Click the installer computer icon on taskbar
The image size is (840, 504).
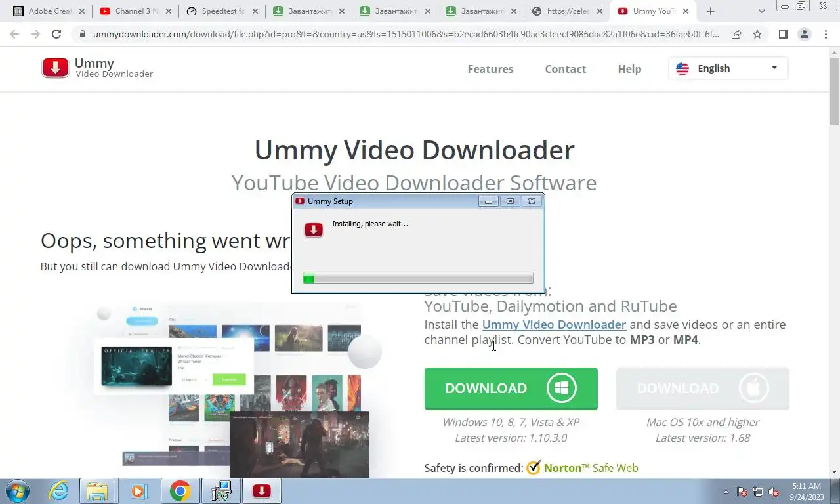click(x=220, y=491)
